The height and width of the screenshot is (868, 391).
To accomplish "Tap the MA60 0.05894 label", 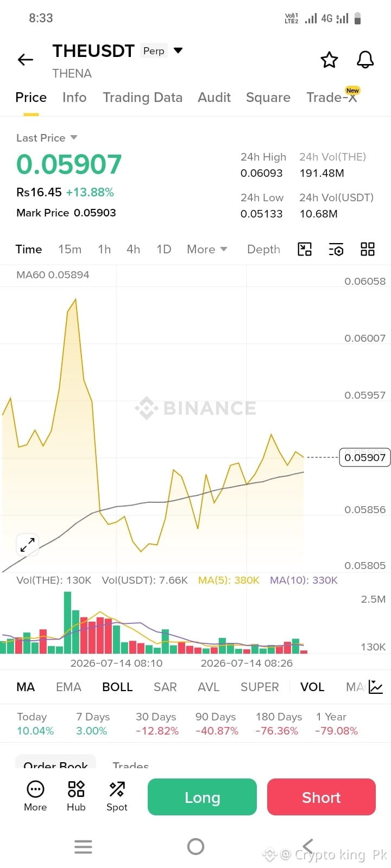I will pos(53,275).
